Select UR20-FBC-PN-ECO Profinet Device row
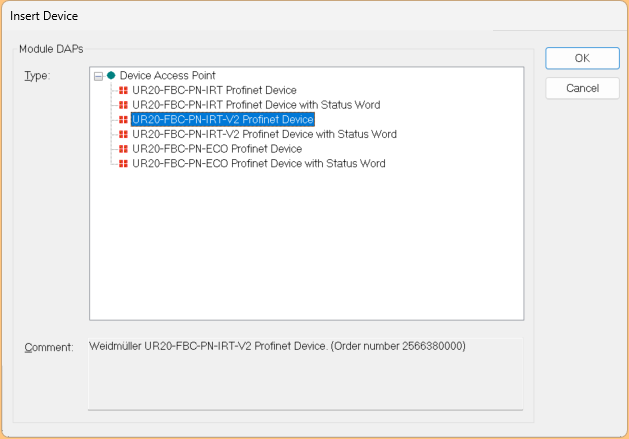The height and width of the screenshot is (439, 629). (217, 149)
